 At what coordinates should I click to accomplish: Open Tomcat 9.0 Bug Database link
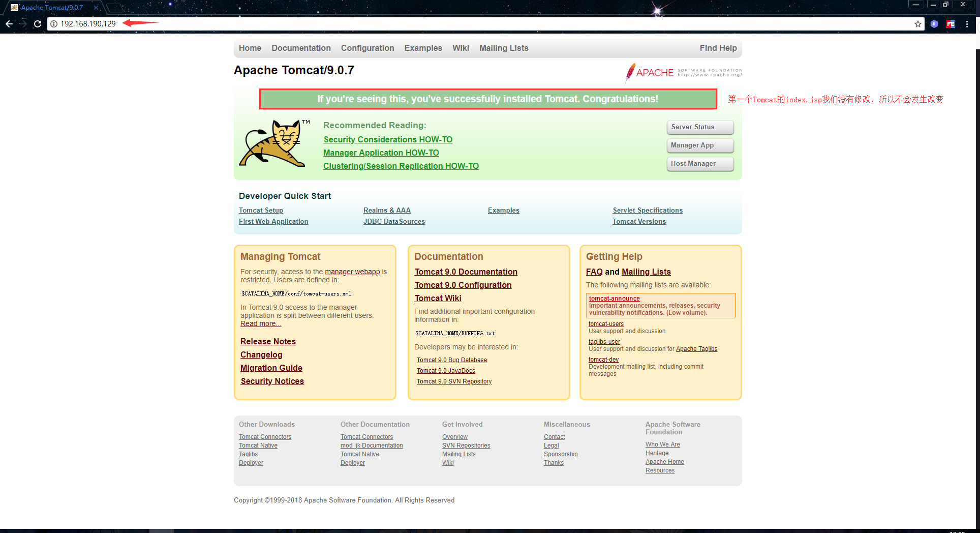tap(452, 360)
